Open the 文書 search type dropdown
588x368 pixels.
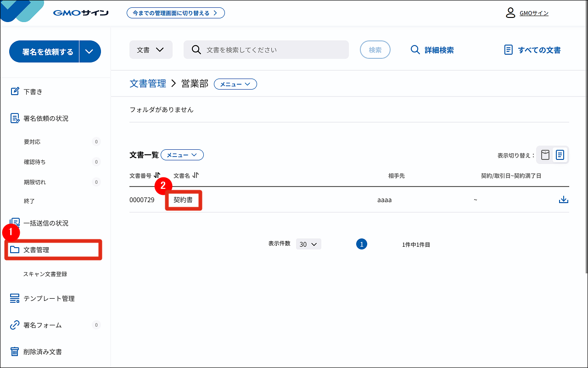[151, 50]
